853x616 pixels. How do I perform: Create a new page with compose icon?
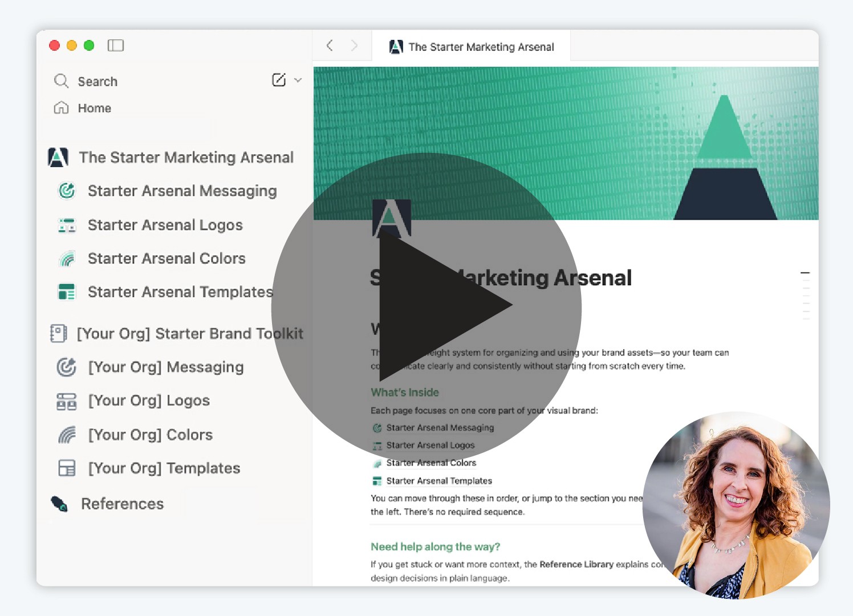click(279, 80)
